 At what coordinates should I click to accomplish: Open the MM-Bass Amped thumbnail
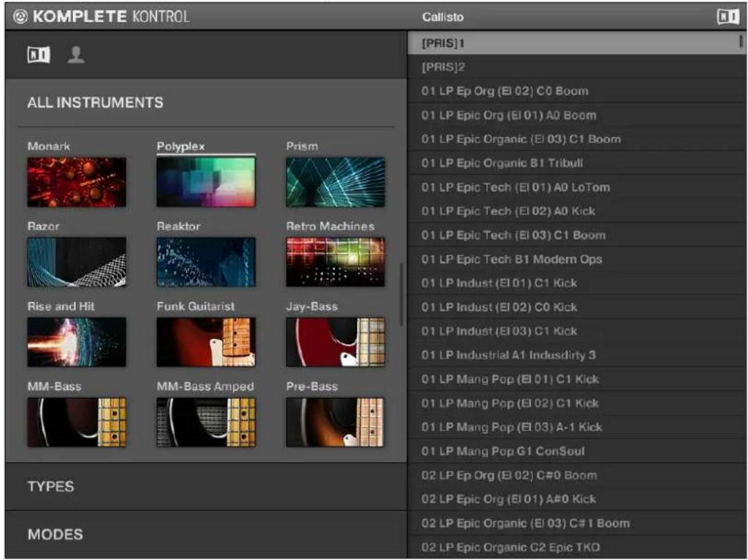point(206,423)
